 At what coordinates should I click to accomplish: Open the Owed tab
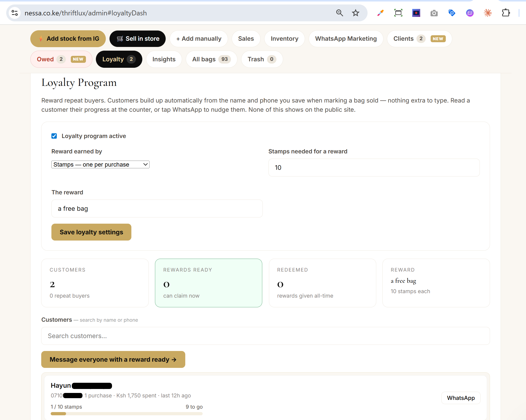coord(61,59)
